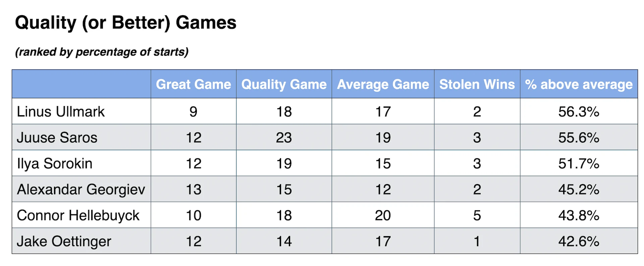Select the Alexandar Georgiev name cell
This screenshot has width=644, height=266.
[81, 189]
